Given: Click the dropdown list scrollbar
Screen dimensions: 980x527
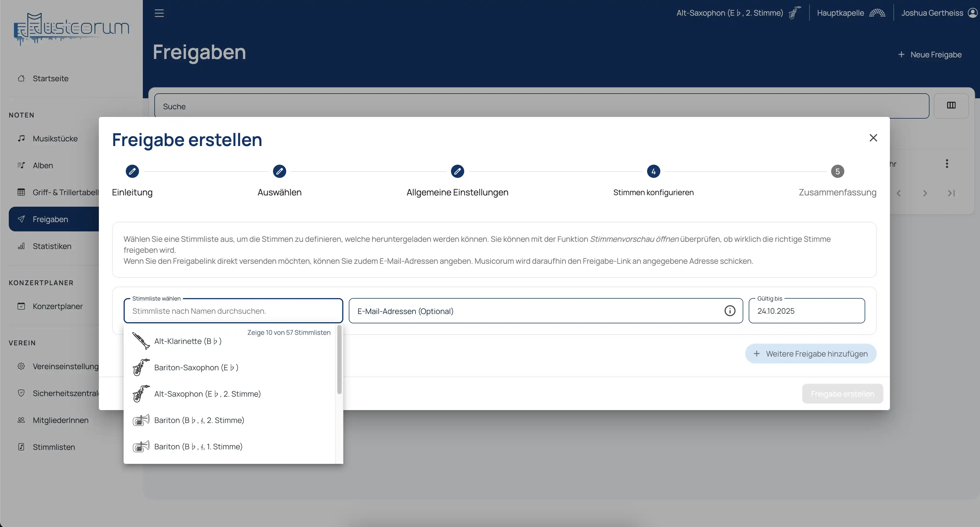Looking at the screenshot, I should (x=339, y=359).
